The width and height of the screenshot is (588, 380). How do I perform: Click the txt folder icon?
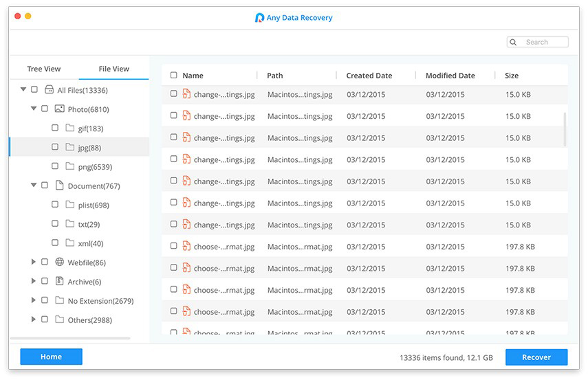coord(69,223)
